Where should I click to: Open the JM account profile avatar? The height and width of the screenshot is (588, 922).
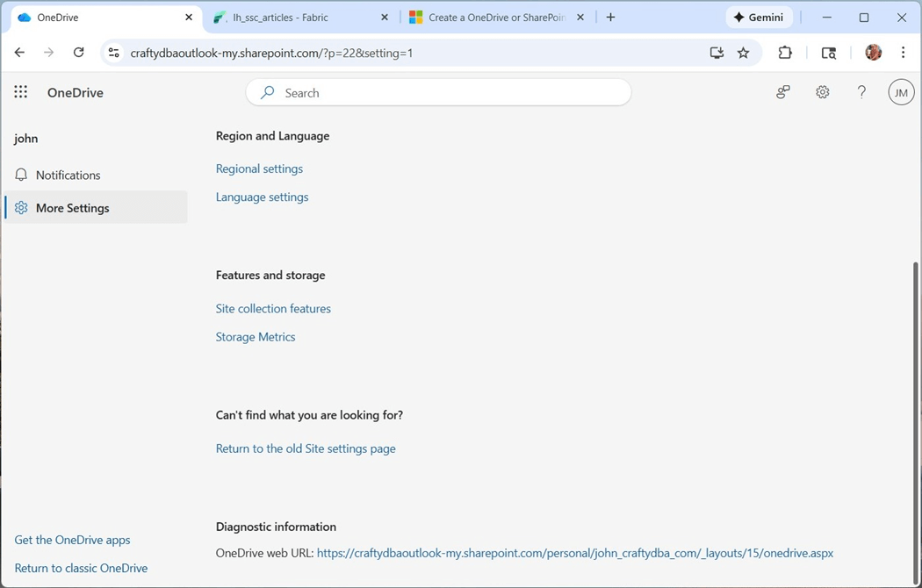(901, 92)
